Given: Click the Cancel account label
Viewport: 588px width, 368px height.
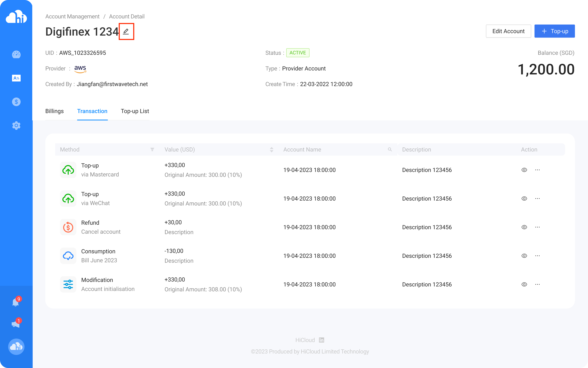Looking at the screenshot, I should point(101,232).
